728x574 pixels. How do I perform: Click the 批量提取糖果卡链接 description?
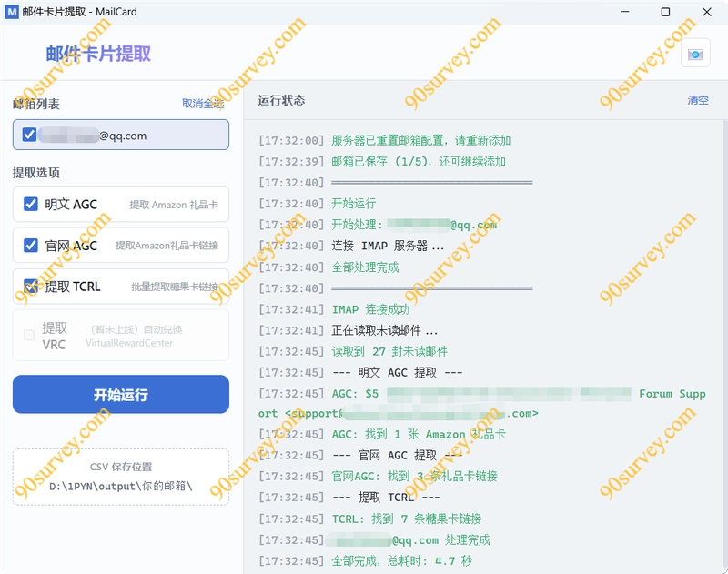click(x=175, y=287)
